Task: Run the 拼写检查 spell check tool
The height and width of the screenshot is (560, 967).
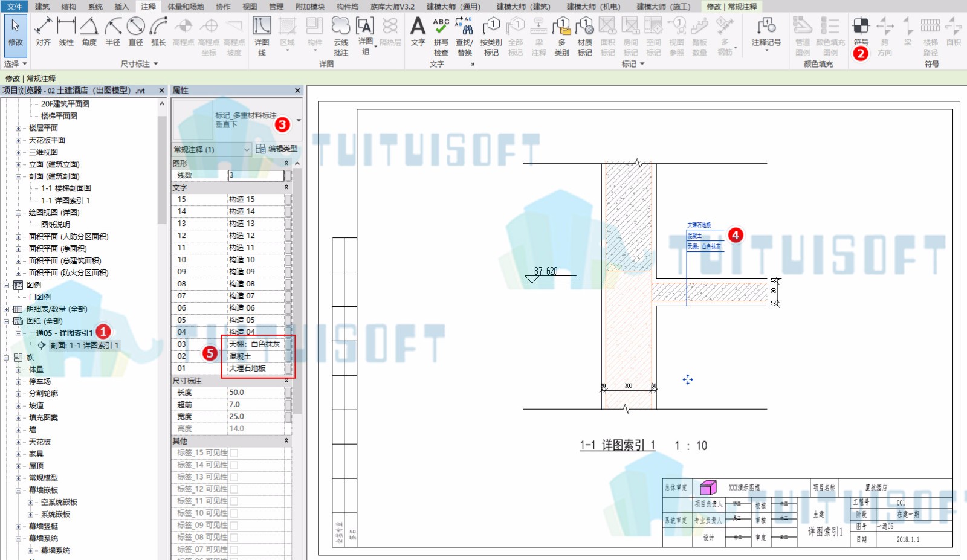Action: 441,36
